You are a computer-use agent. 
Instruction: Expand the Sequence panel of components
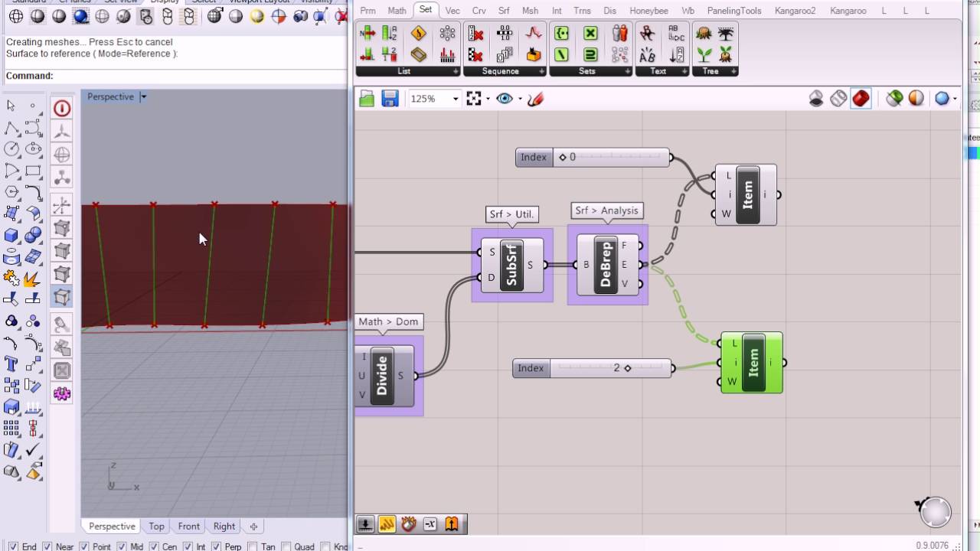tap(505, 71)
